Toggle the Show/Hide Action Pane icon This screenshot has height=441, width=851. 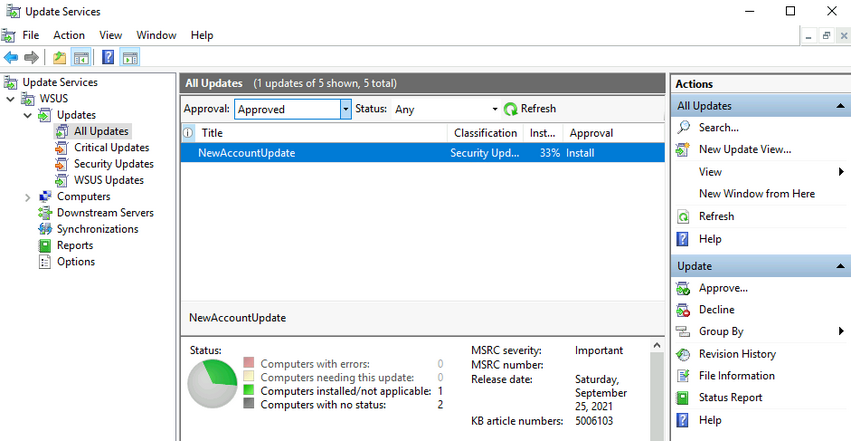[x=130, y=57]
